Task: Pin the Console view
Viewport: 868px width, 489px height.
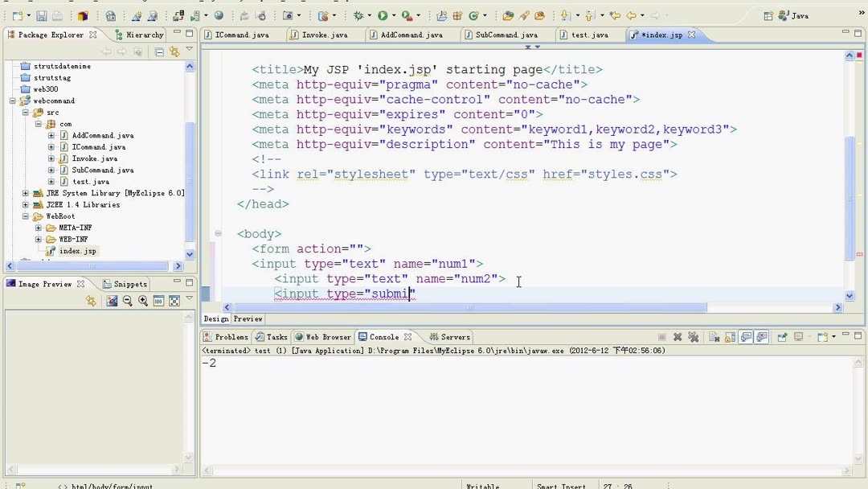Action: tap(783, 337)
